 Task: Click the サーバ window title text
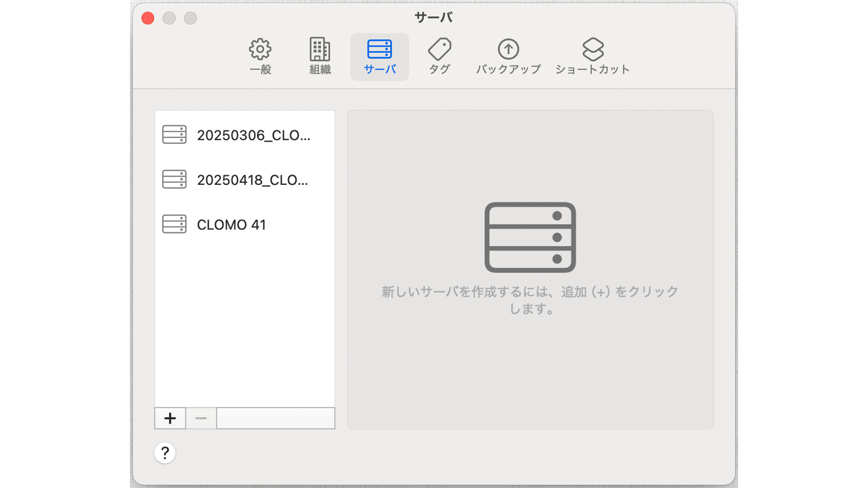(x=434, y=18)
